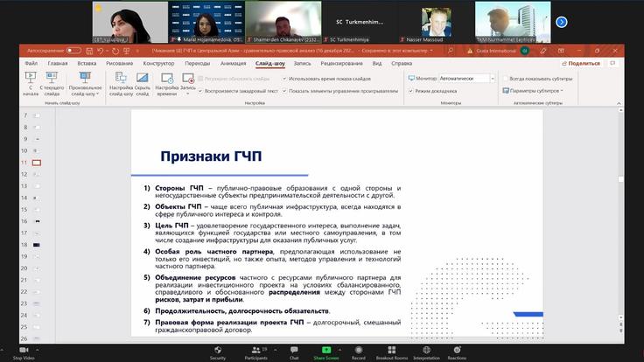Toggle the AutoSave (Автосохранение) switch

tap(73, 51)
